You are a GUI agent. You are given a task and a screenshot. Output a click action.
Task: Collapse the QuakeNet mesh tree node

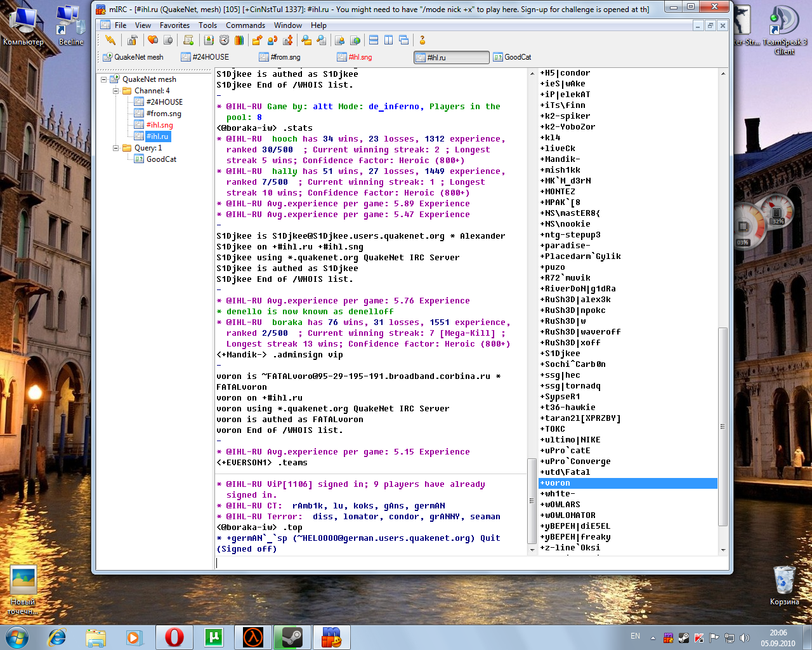pos(104,79)
